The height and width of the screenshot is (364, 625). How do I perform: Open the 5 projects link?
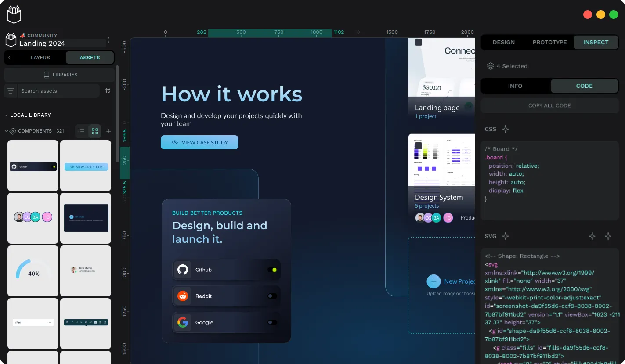click(x=427, y=206)
